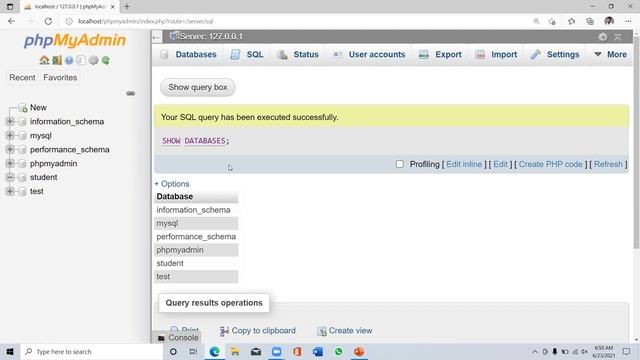Image resolution: width=640 pixels, height=360 pixels.
Task: Expand the test database tree node
Action: pyautogui.click(x=10, y=191)
